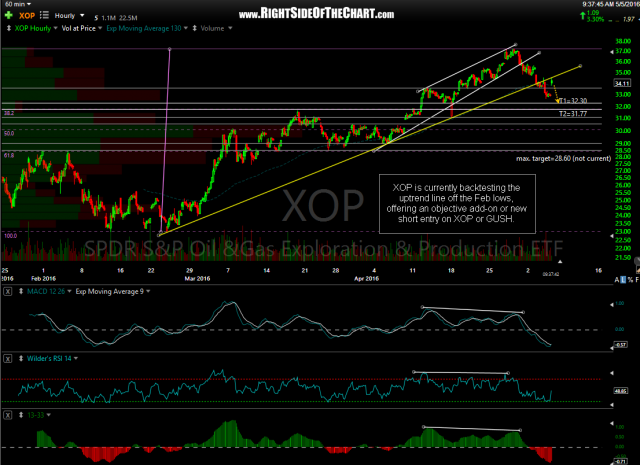Click the XOP Hourly plot label
Image resolution: width=640 pixels, height=465 pixels.
click(33, 29)
